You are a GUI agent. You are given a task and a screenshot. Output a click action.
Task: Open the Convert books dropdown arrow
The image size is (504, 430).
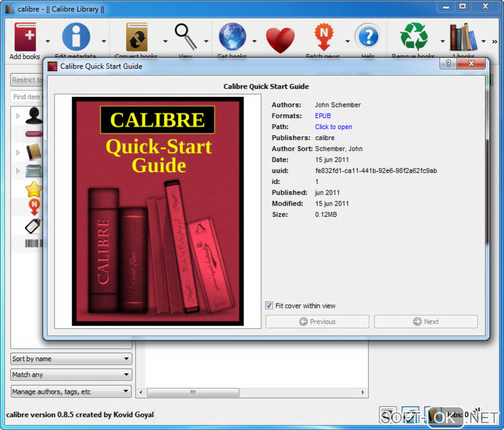(x=165, y=41)
